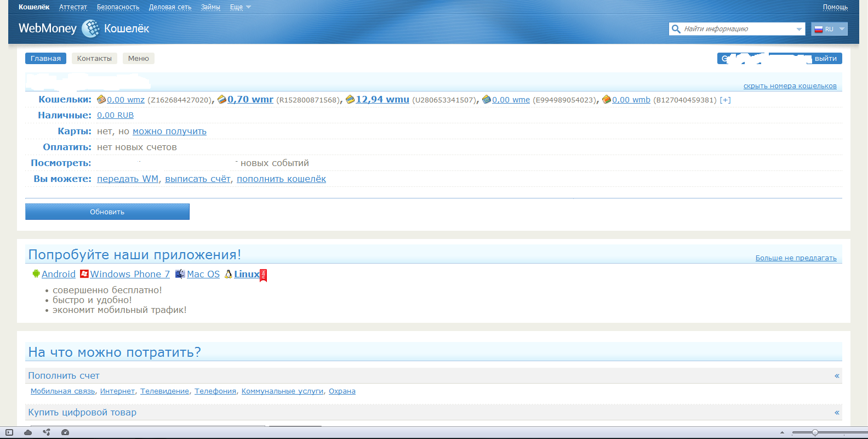Collapse the Пополнить счет section
Viewport: 868px width, 439px height.
pyautogui.click(x=837, y=376)
